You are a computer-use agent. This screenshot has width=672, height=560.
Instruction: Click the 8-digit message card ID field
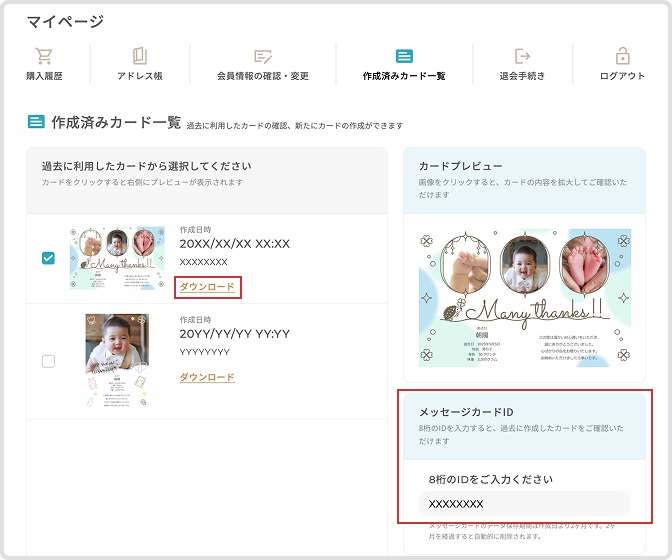click(523, 504)
